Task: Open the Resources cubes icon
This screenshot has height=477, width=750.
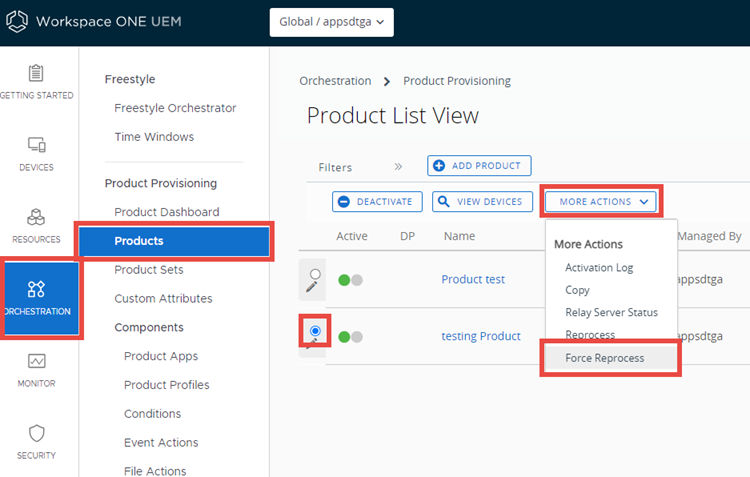Action: [36, 217]
